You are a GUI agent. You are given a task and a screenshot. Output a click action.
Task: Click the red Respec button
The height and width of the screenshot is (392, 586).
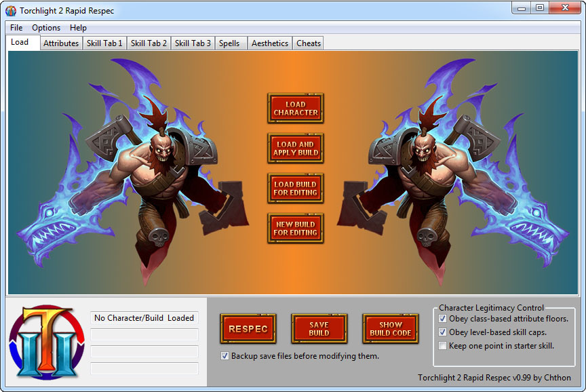coord(248,329)
